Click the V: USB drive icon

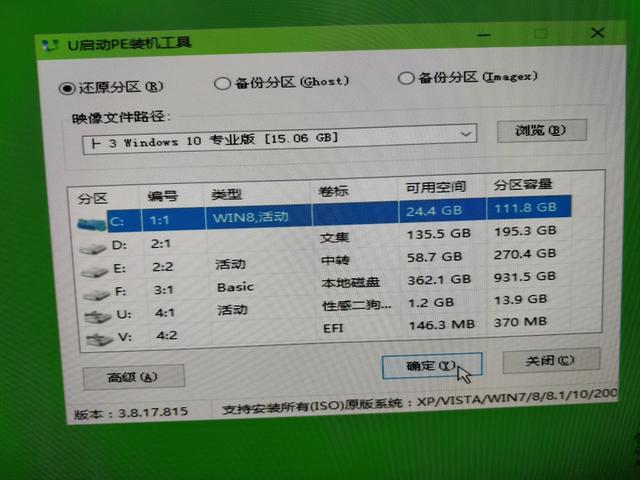point(99,339)
